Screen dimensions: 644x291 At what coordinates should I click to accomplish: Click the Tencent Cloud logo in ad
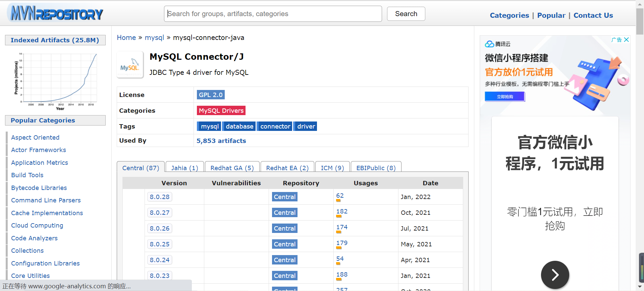pyautogui.click(x=497, y=44)
